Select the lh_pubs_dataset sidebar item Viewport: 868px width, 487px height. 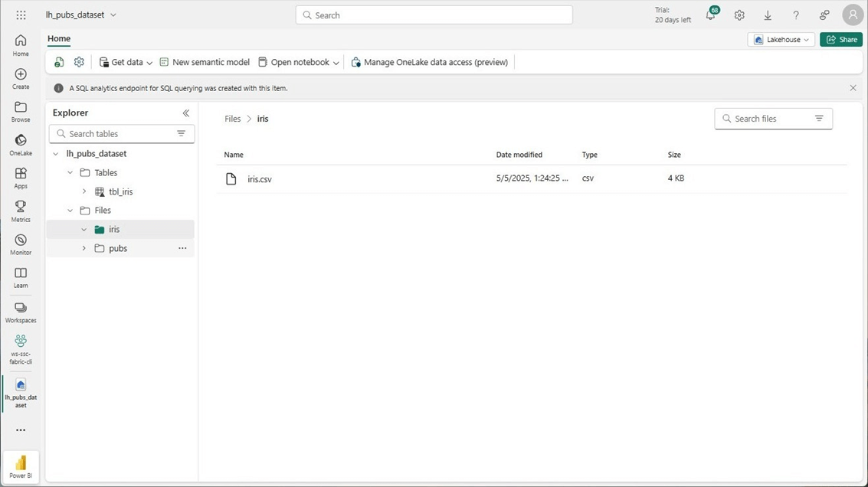click(x=21, y=394)
